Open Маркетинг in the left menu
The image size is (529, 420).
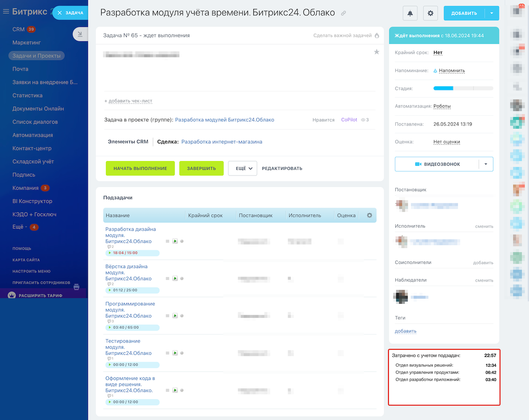[x=26, y=43]
